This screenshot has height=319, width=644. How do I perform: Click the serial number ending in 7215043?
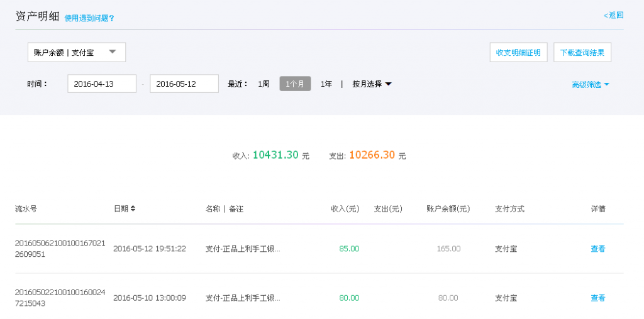coord(60,298)
